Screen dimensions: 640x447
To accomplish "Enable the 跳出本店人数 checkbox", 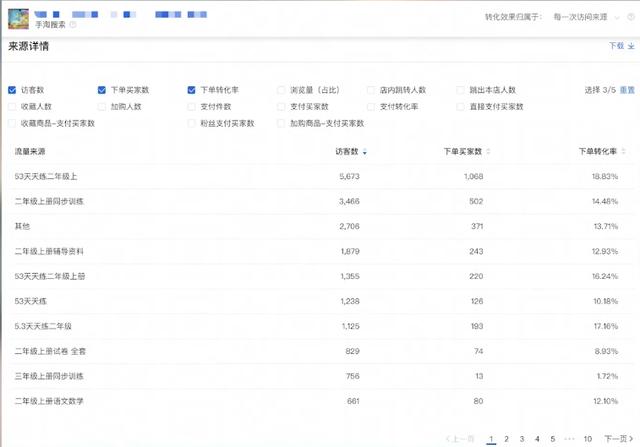I will [x=460, y=90].
